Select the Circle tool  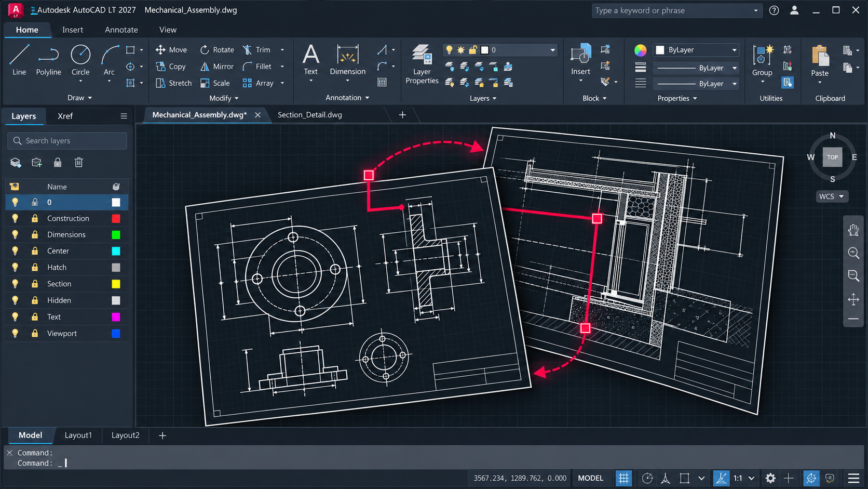pyautogui.click(x=80, y=60)
